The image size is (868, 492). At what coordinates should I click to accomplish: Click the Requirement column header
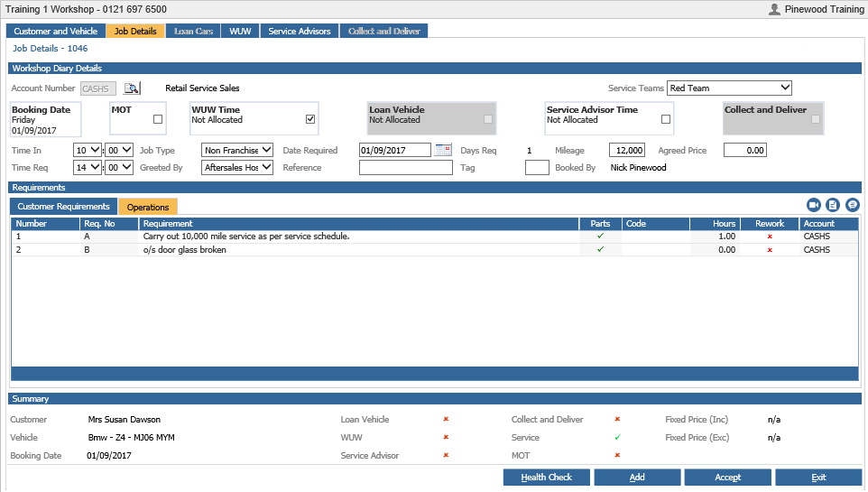tap(359, 223)
